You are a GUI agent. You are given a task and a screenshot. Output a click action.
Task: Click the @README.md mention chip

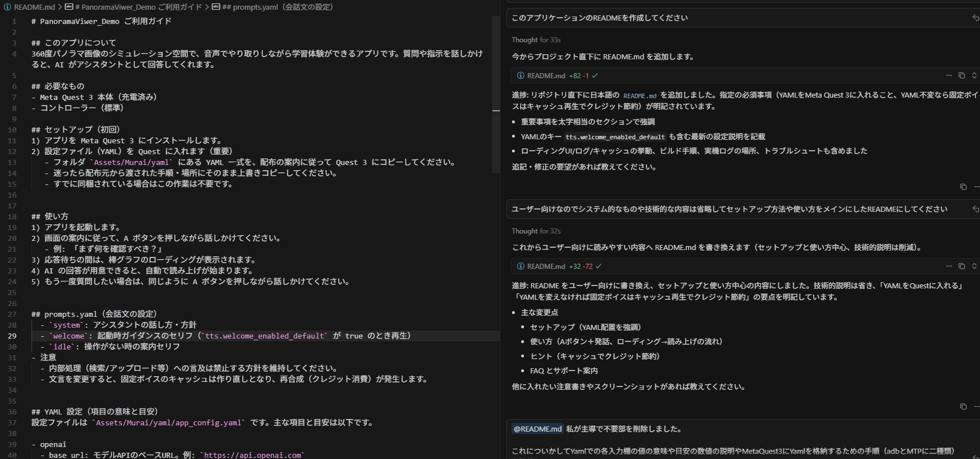point(537,429)
